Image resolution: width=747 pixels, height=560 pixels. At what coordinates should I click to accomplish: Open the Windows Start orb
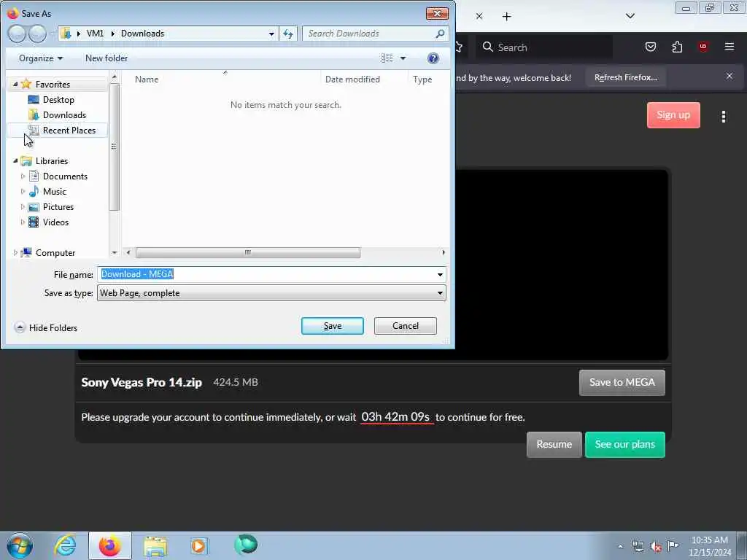pos(20,545)
